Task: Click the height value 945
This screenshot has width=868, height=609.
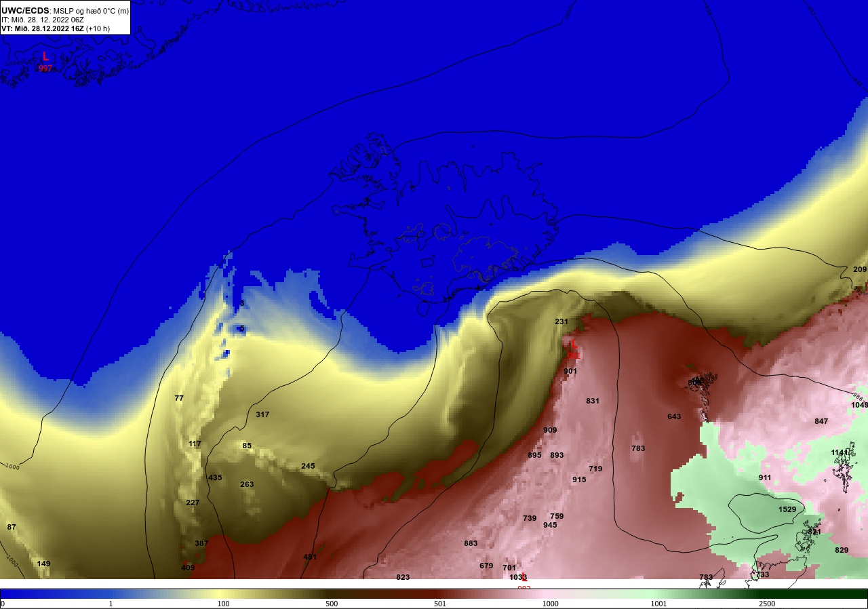Action: (550, 525)
